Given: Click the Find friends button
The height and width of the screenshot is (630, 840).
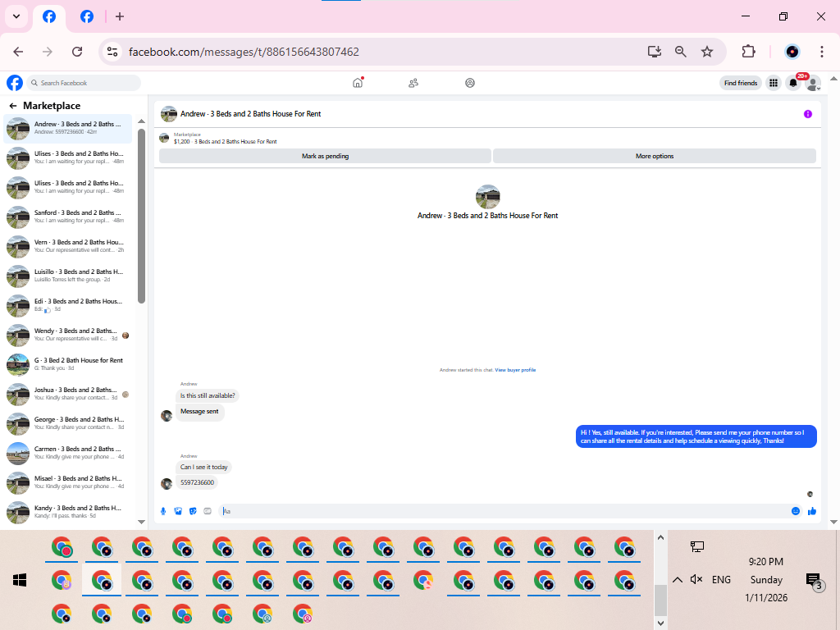Looking at the screenshot, I should click(x=741, y=83).
